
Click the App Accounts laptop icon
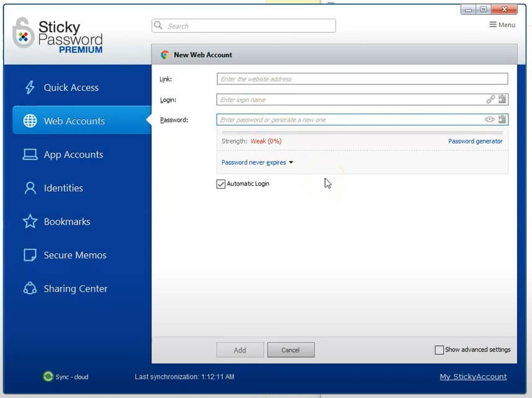pos(30,155)
